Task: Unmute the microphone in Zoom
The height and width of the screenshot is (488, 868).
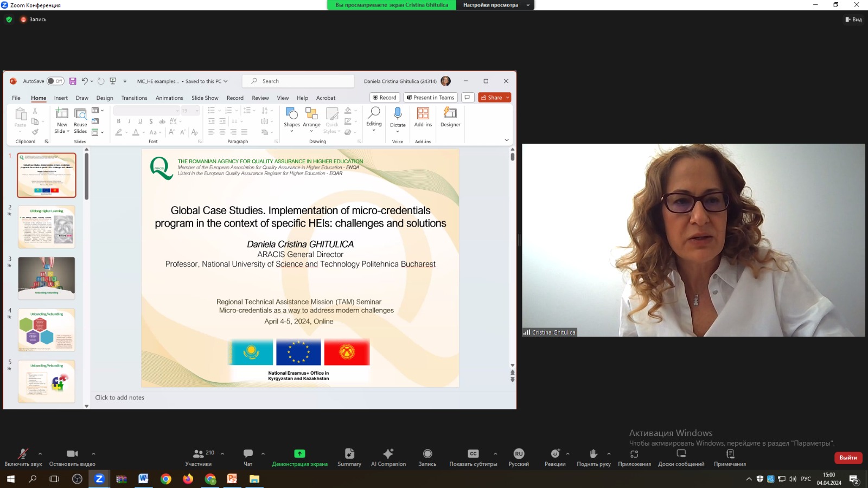Action: (x=23, y=454)
